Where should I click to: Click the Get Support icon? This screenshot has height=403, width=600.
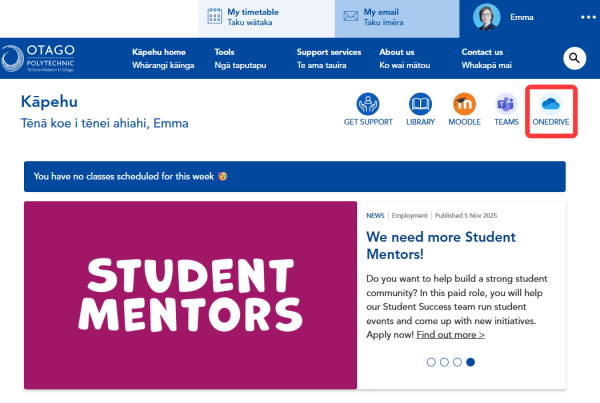point(366,104)
